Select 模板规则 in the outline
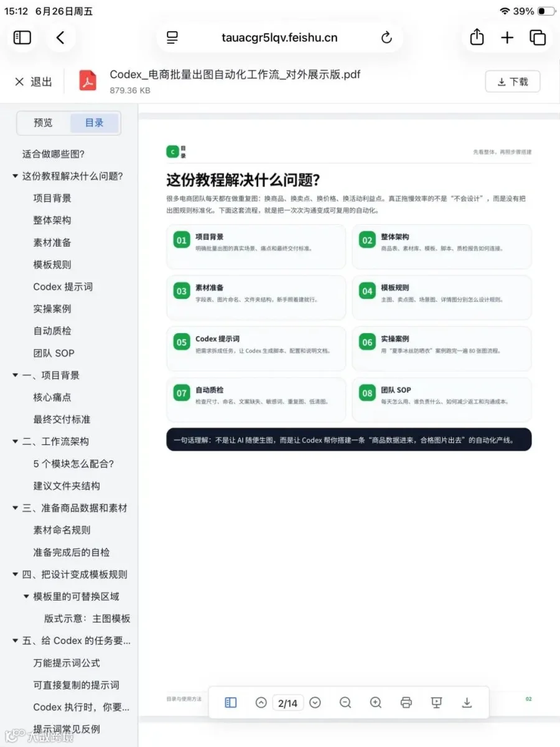Viewport: 560px width, 747px height. 52,265
